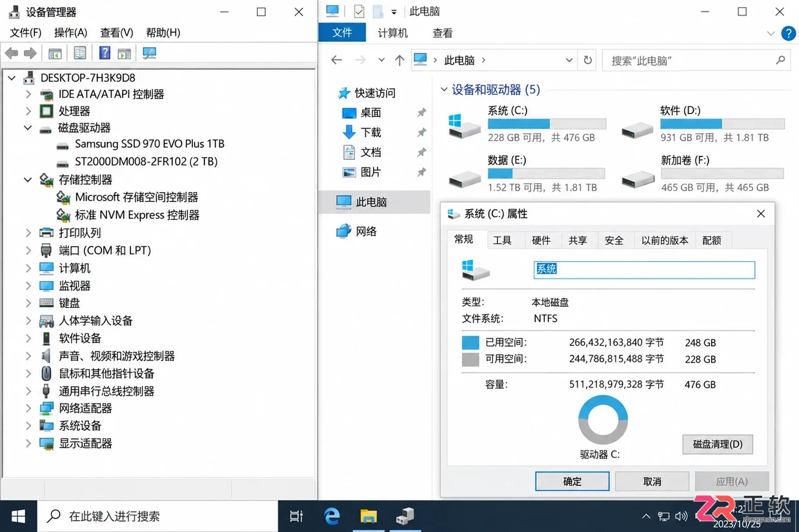This screenshot has height=532, width=799.
Task: Select the ST2000DM008-2FR102 (2 TB) drive
Action: 147,162
